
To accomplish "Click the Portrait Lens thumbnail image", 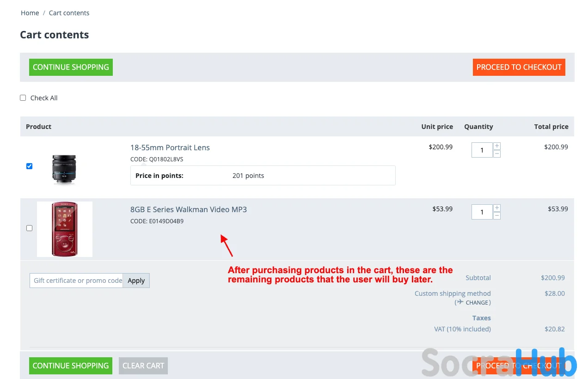I will 64,169.
